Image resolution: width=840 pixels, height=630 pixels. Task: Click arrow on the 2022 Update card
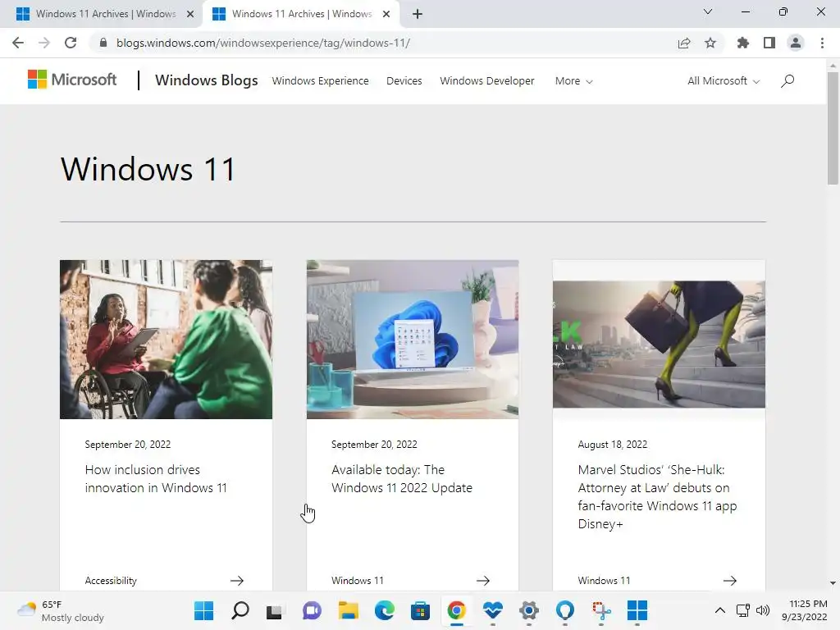click(x=483, y=580)
